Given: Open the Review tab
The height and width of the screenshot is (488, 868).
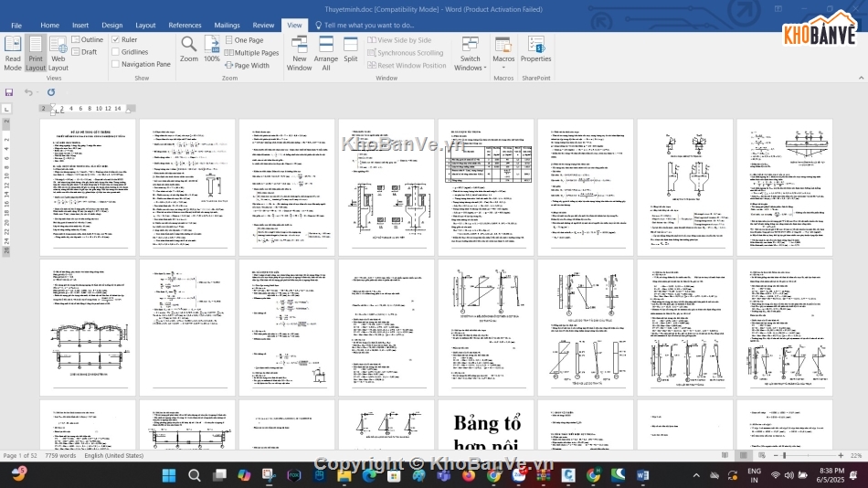Looking at the screenshot, I should coord(263,25).
